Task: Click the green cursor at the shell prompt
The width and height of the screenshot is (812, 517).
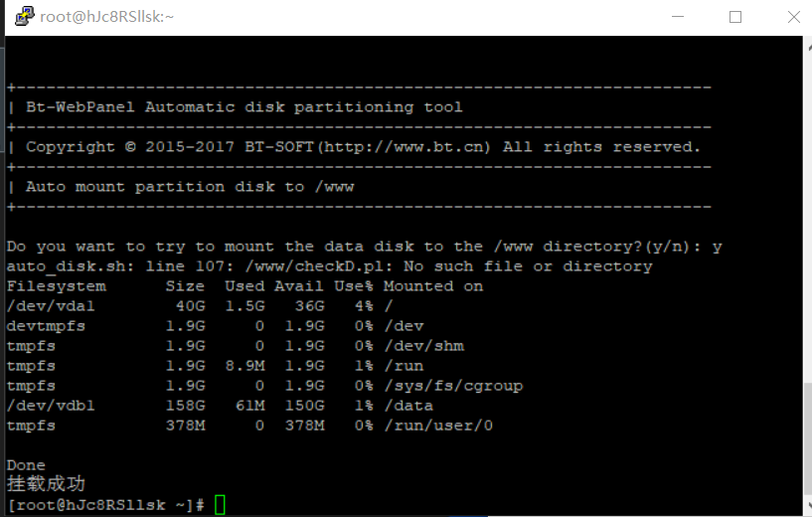Action: [x=220, y=504]
